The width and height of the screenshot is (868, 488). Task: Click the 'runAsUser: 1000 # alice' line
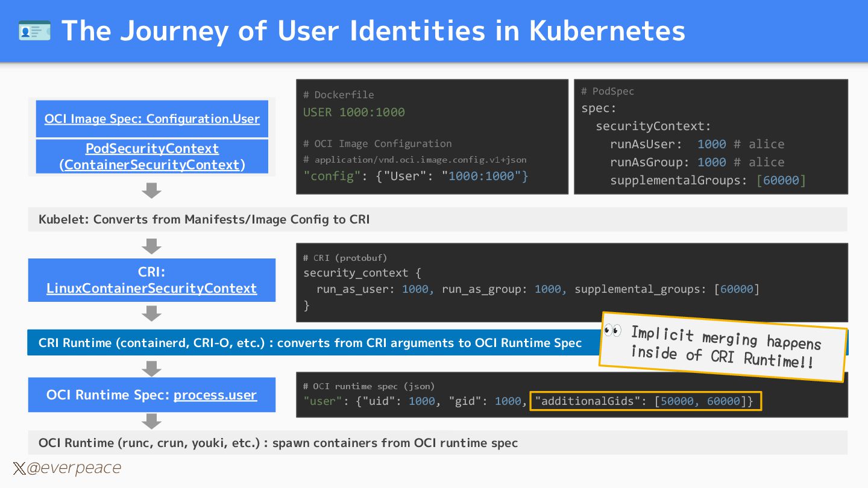697,145
